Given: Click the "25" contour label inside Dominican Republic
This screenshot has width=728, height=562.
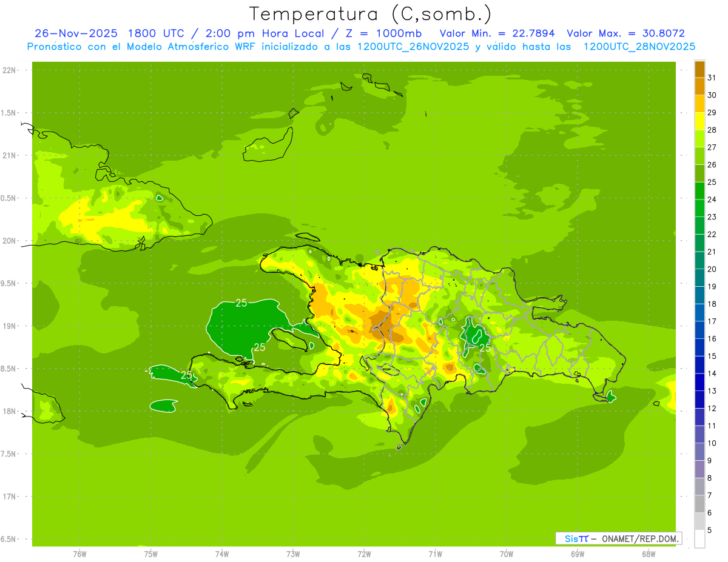Looking at the screenshot, I should tap(485, 348).
